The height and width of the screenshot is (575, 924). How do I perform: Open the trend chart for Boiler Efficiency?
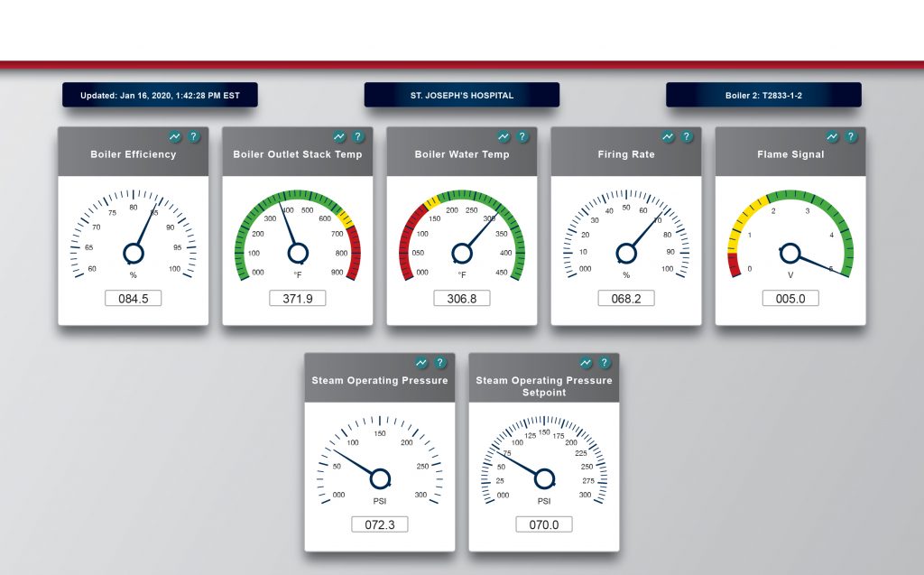pyautogui.click(x=174, y=137)
